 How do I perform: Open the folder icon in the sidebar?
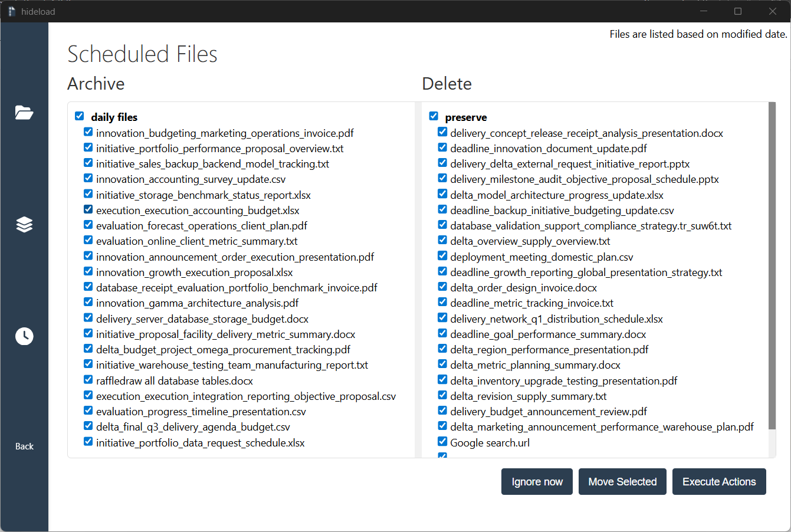(x=24, y=113)
